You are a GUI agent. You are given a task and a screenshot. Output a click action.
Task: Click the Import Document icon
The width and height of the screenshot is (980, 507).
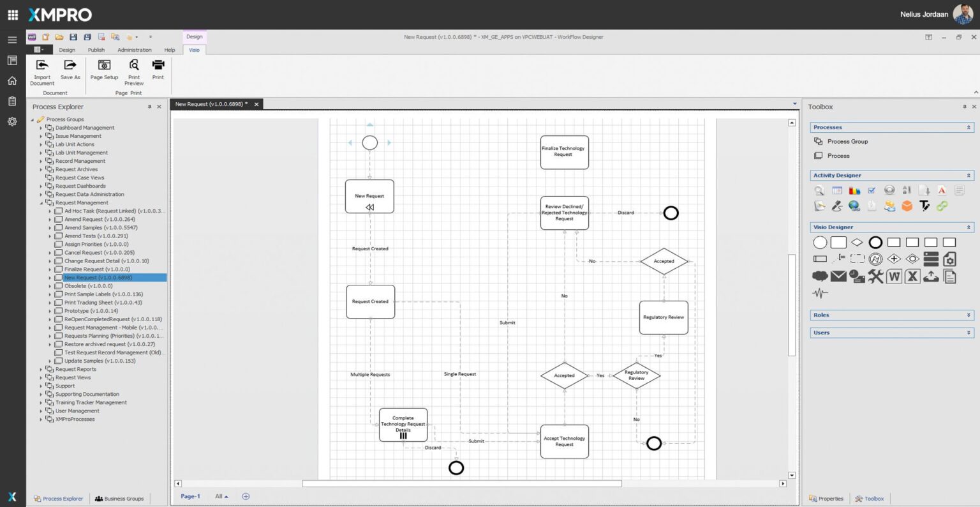click(x=42, y=65)
